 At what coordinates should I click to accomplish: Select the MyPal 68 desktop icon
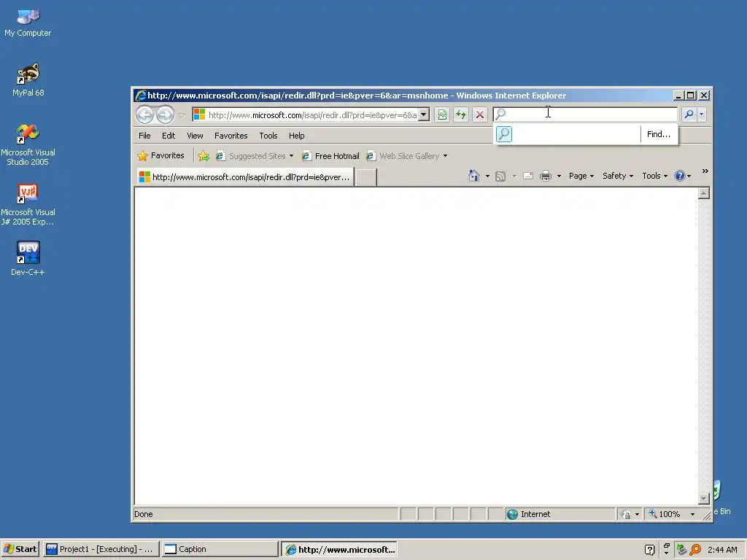click(28, 79)
